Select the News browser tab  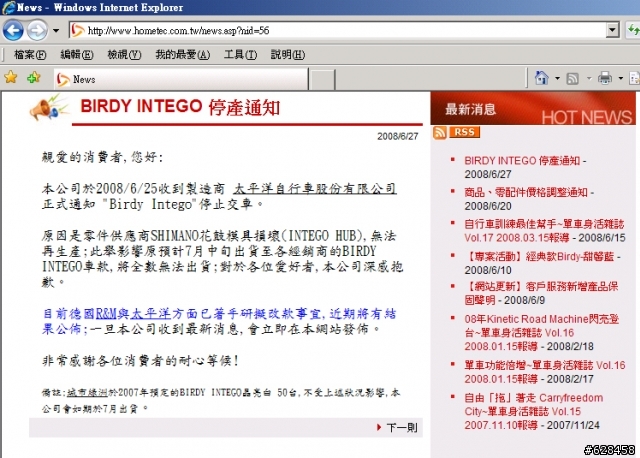click(181, 79)
